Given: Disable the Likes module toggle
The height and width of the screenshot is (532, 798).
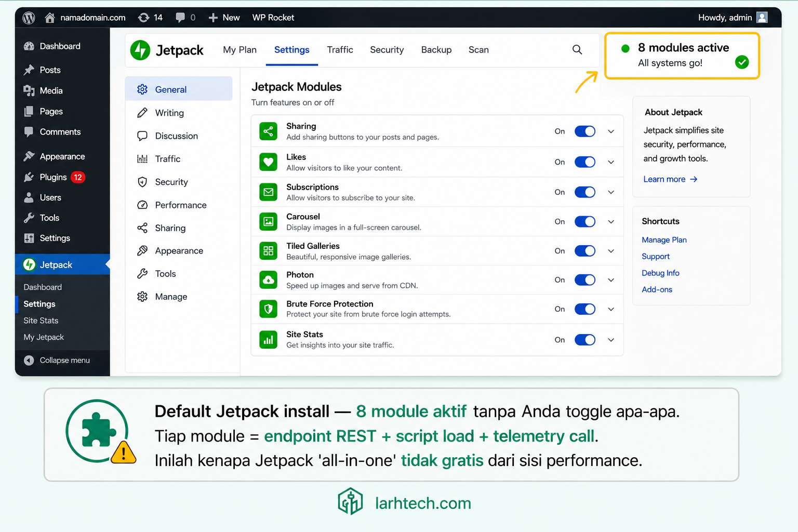Looking at the screenshot, I should point(585,162).
